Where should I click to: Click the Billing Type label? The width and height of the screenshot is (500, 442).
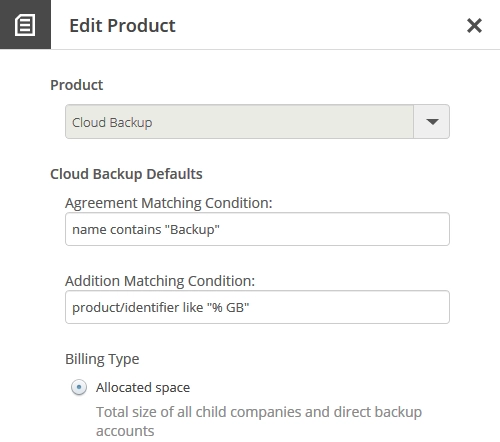tap(102, 359)
